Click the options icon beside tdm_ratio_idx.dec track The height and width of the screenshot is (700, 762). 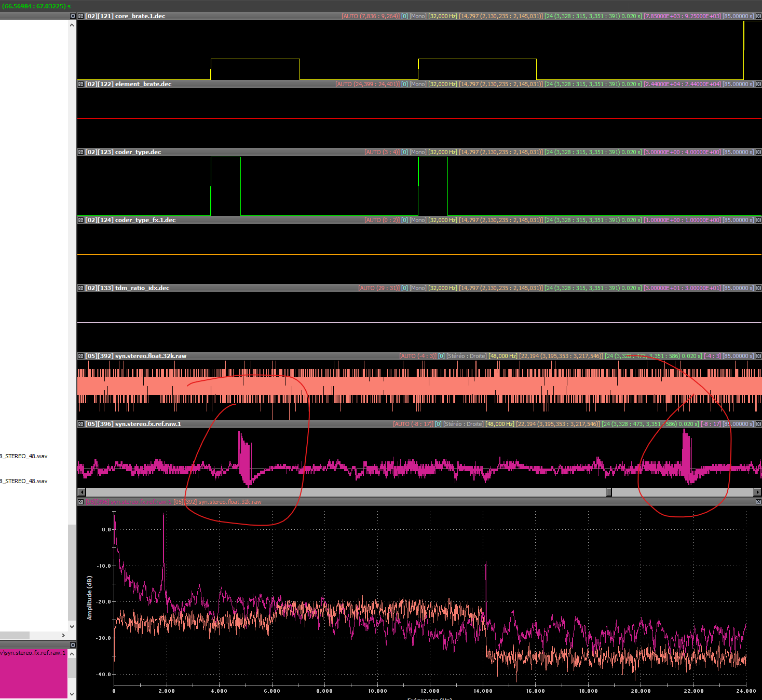(x=80, y=288)
